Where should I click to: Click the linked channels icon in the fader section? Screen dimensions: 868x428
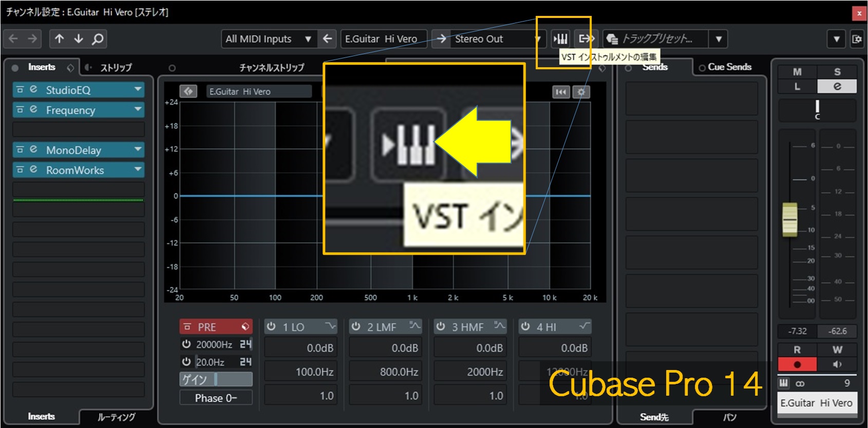(x=800, y=383)
